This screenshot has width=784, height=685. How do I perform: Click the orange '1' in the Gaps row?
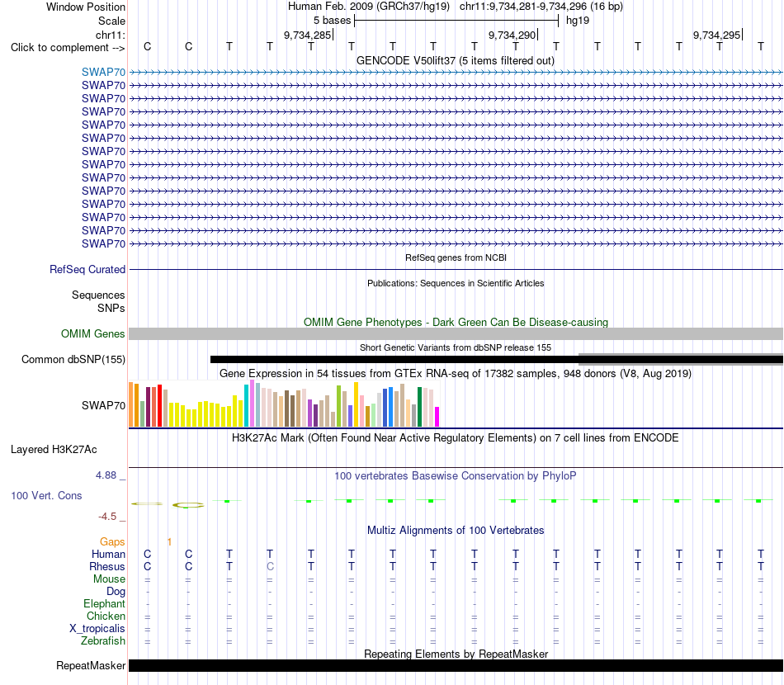point(169,542)
